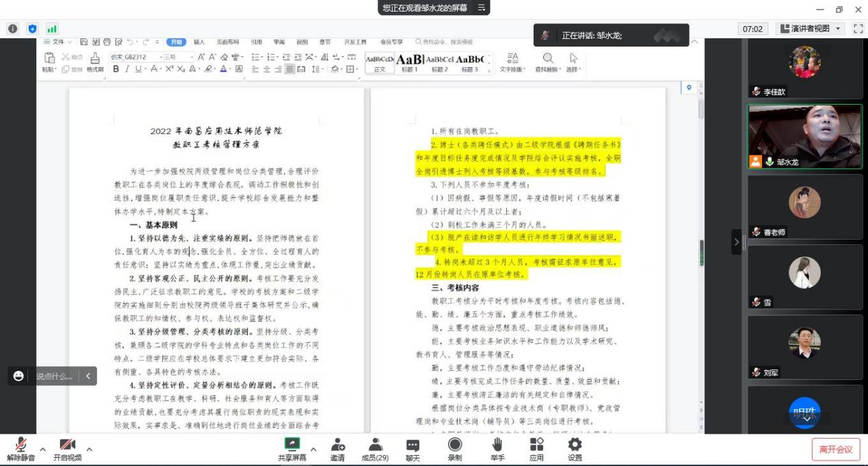Image resolution: width=868 pixels, height=466 pixels.
Task: Expand video options arrow beside camera
Action: (89, 450)
